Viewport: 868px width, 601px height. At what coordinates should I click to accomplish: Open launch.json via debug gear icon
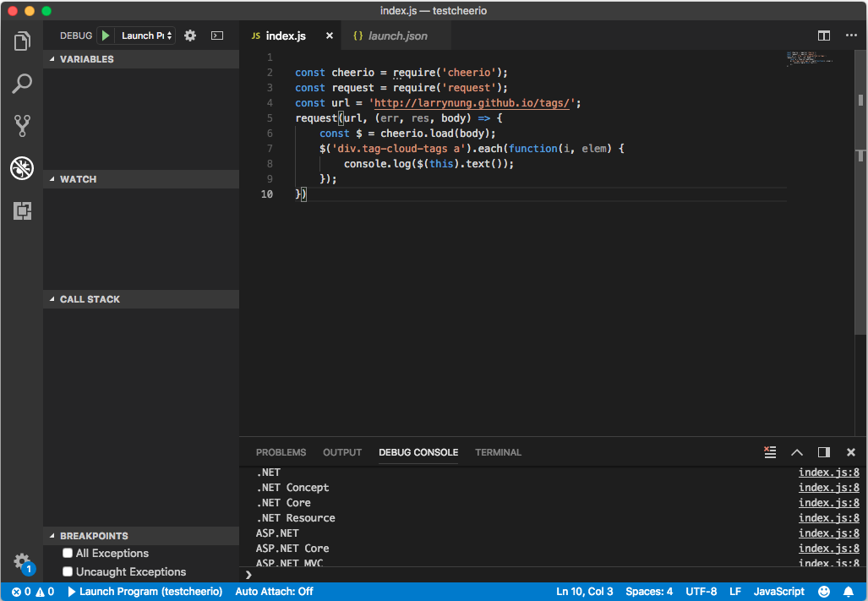(x=190, y=36)
